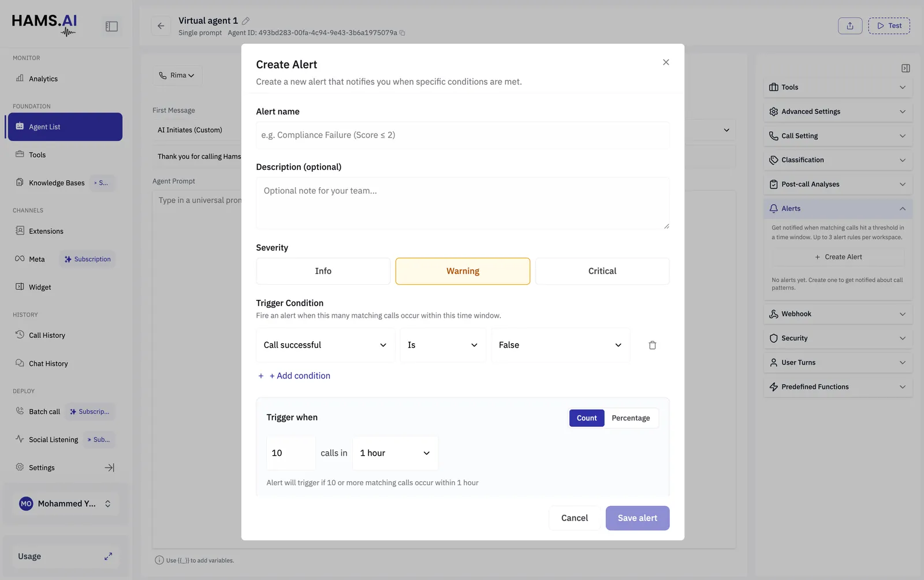Click Save alert button
This screenshot has width=924, height=580.
(638, 518)
